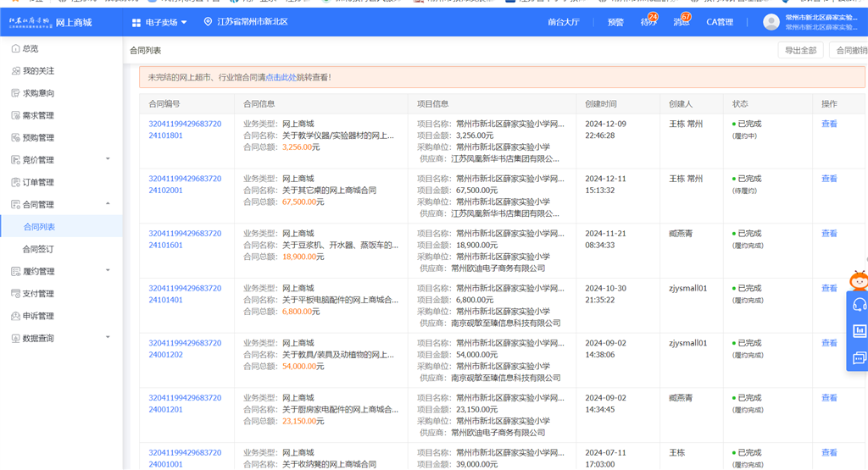Screen dimensions: 868x470
Task: Collapse the 合同管理 submenu arrow
Action: coord(108,204)
